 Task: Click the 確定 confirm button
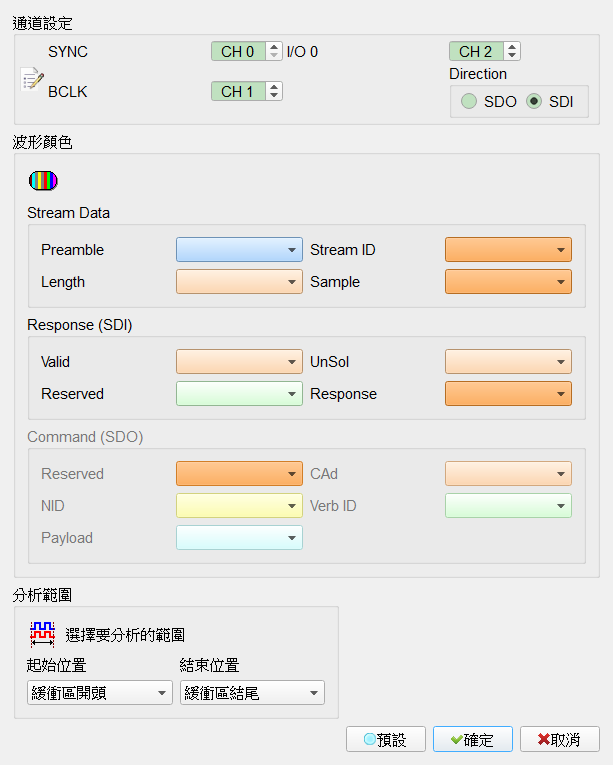pyautogui.click(x=472, y=740)
